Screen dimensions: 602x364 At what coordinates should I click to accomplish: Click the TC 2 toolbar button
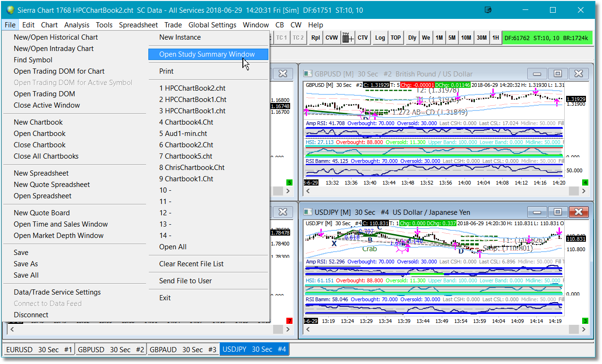[298, 38]
